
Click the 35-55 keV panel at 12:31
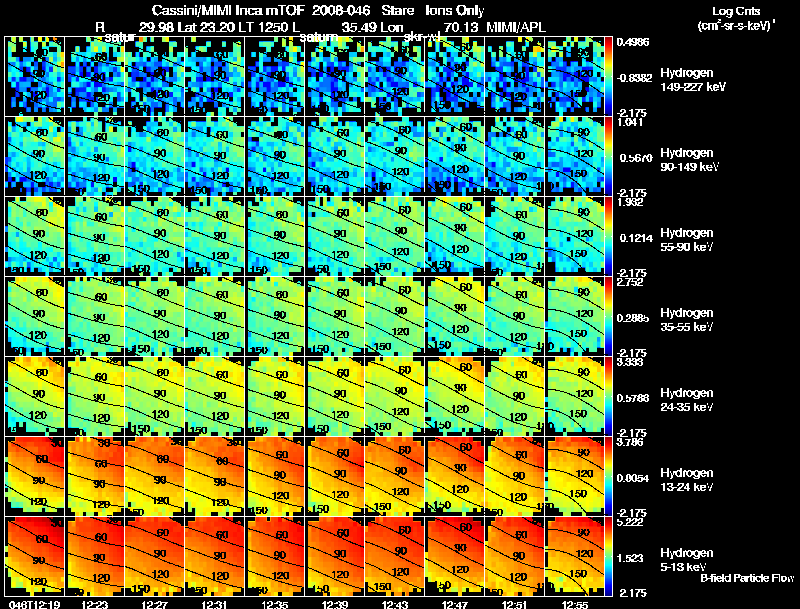coord(215,316)
